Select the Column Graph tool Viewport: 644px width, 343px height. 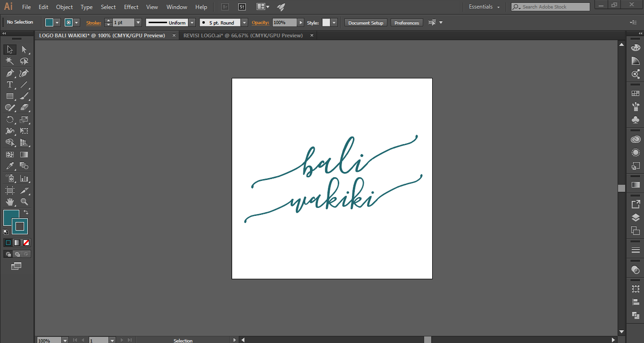(25, 179)
